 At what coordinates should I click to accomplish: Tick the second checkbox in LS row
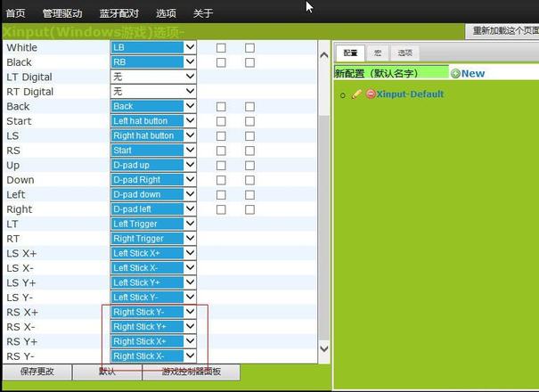250,136
